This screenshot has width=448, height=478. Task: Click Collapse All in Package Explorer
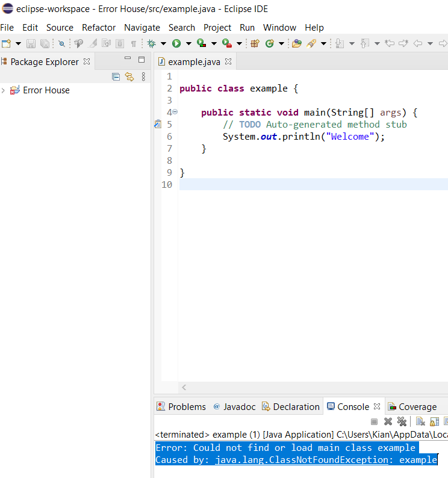click(x=116, y=77)
